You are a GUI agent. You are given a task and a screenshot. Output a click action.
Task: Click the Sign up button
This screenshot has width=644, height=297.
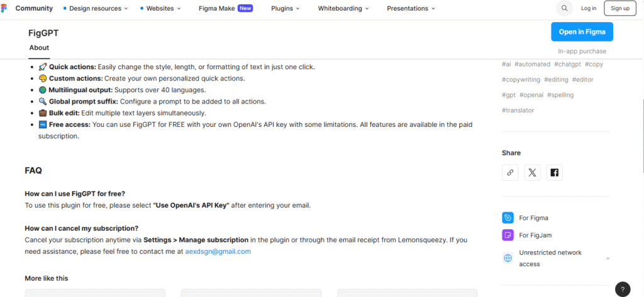[619, 8]
